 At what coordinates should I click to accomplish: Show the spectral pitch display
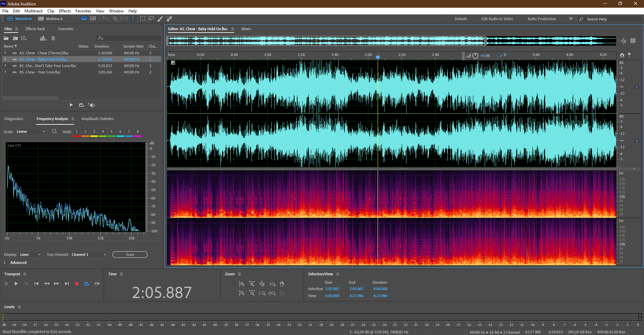click(x=93, y=18)
